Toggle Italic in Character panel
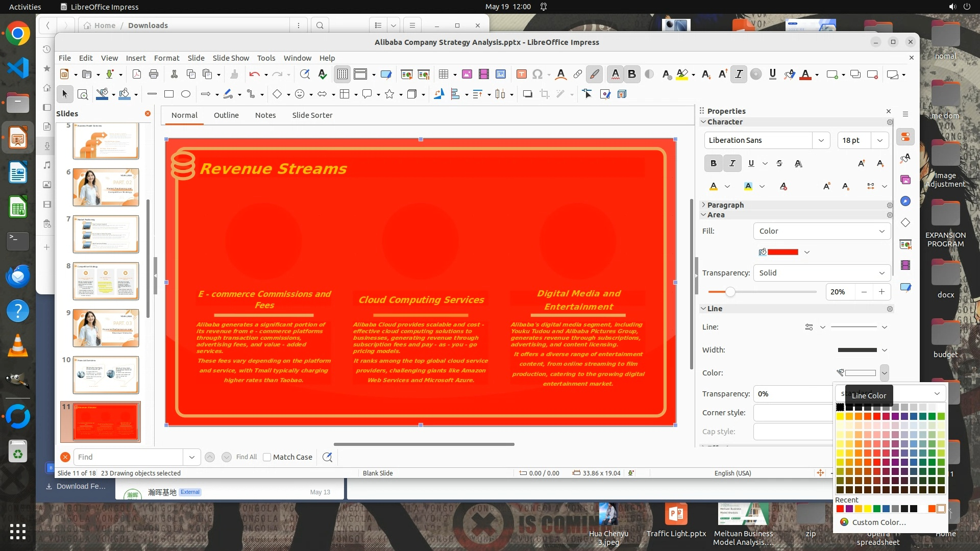This screenshot has height=551, width=980. click(x=732, y=163)
